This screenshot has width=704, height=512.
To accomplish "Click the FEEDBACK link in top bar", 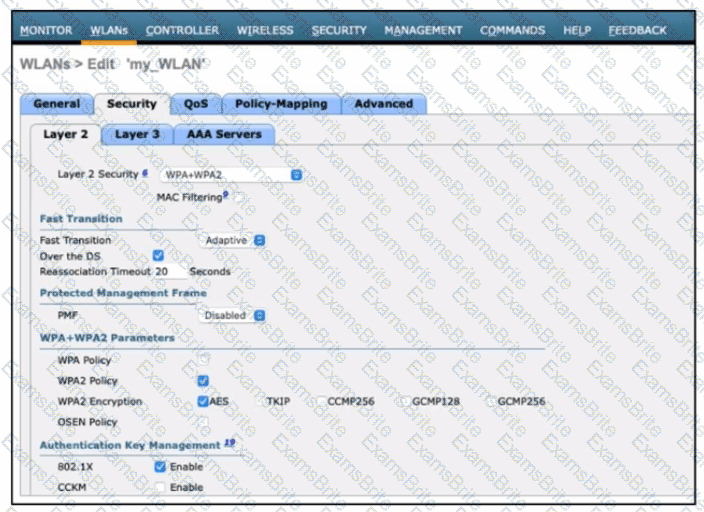I will 637,30.
